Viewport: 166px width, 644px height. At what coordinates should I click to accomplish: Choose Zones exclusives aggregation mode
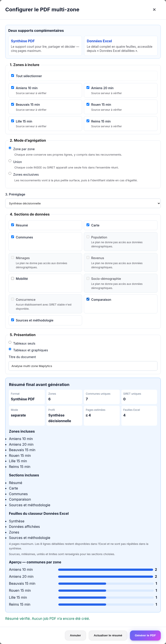10,173
